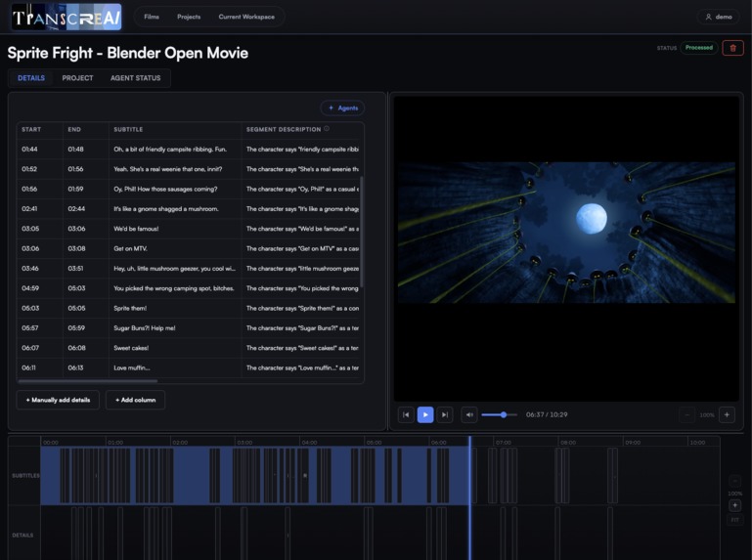Image resolution: width=752 pixels, height=560 pixels.
Task: Mute the video audio
Action: click(469, 414)
